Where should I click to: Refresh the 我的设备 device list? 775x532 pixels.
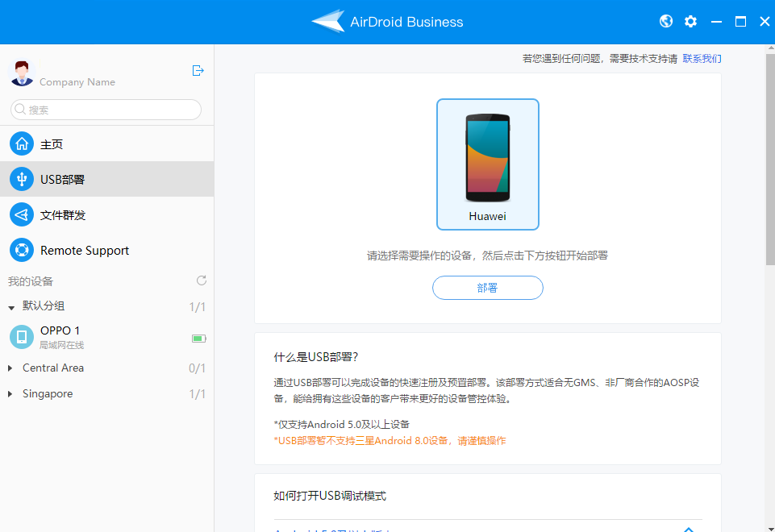point(201,281)
